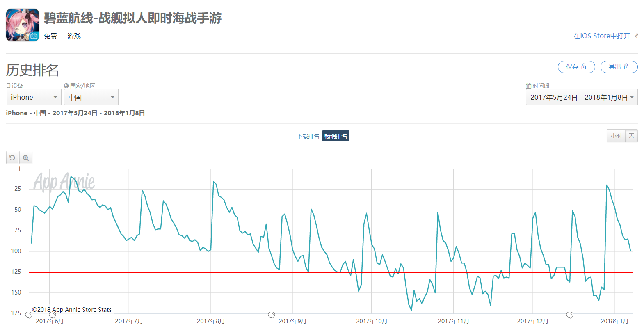This screenshot has width=644, height=329.
Task: Click the 免费 price label
Action: 50,36
